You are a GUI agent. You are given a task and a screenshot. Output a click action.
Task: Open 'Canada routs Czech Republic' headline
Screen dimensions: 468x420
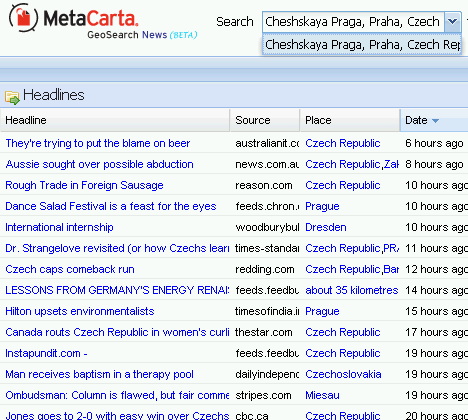pyautogui.click(x=117, y=332)
